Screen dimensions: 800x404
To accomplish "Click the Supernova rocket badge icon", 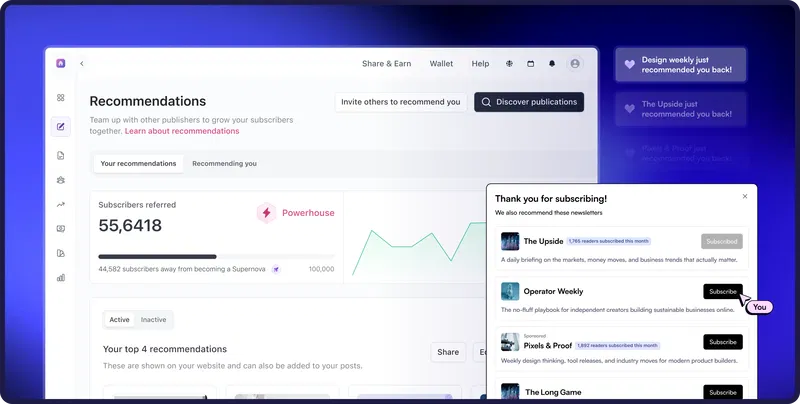I will point(276,269).
